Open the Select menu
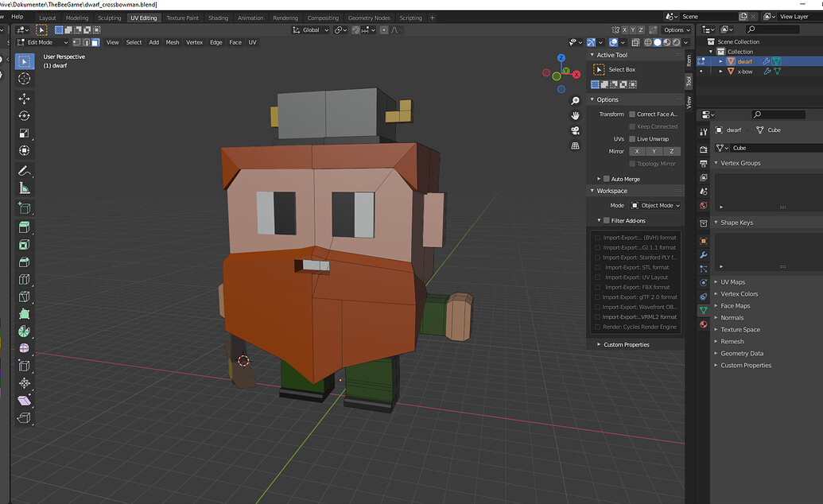This screenshot has height=504, width=823. (134, 42)
